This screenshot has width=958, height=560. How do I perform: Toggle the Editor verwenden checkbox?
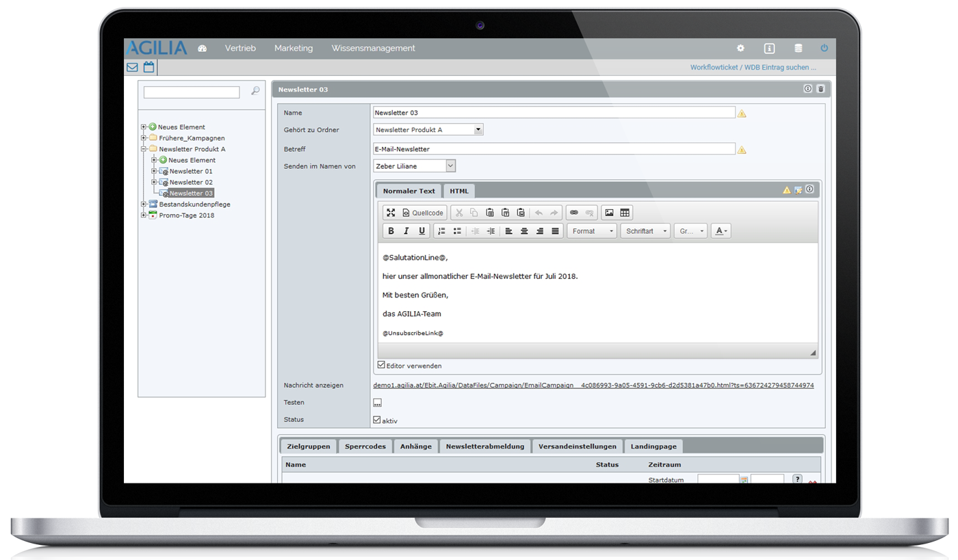[x=382, y=365]
